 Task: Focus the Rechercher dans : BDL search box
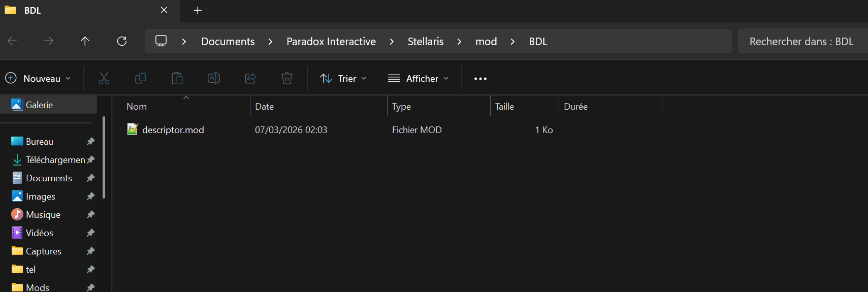coord(801,42)
